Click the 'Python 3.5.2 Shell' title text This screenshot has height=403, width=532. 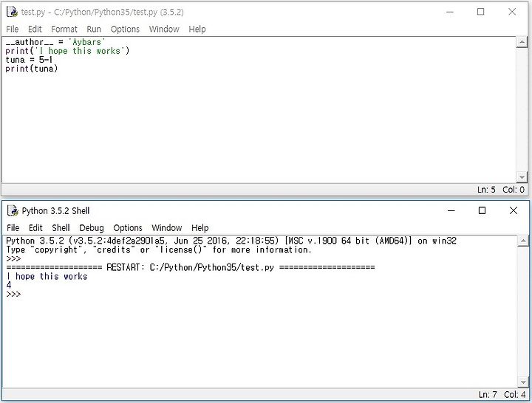point(55,211)
